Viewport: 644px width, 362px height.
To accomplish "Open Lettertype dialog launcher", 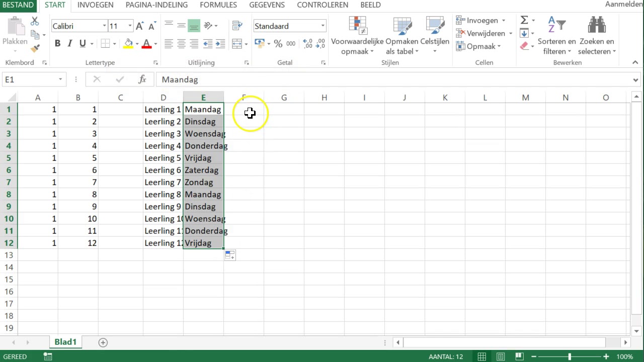I will (155, 63).
